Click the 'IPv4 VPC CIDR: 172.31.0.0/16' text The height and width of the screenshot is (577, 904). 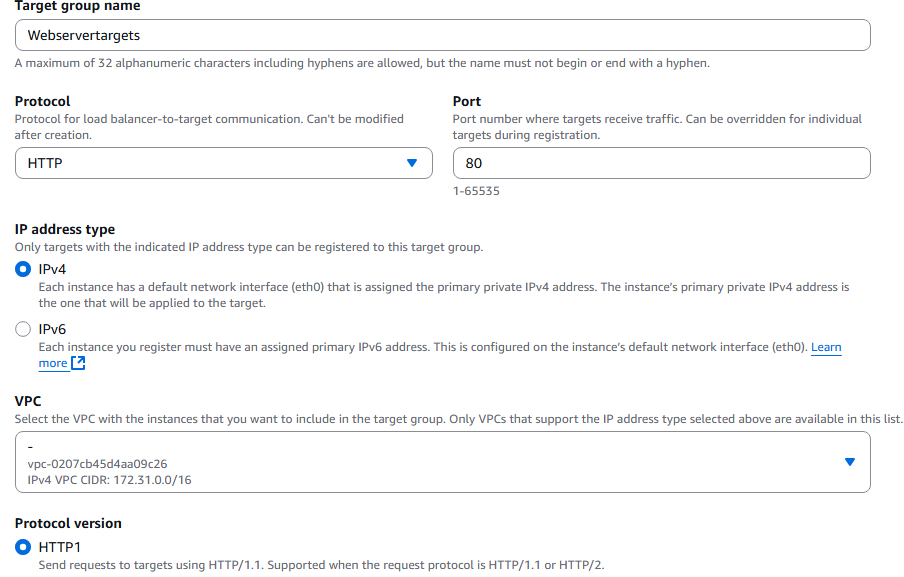(x=110, y=480)
